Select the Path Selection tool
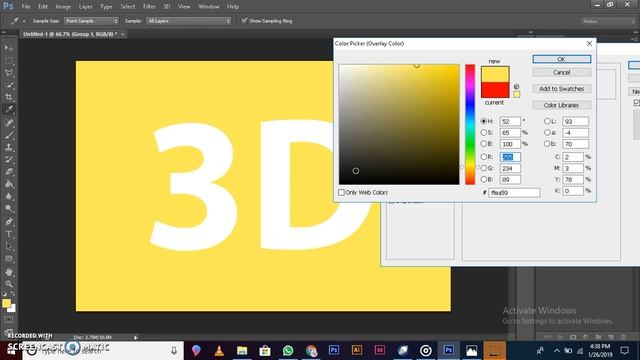 point(9,246)
